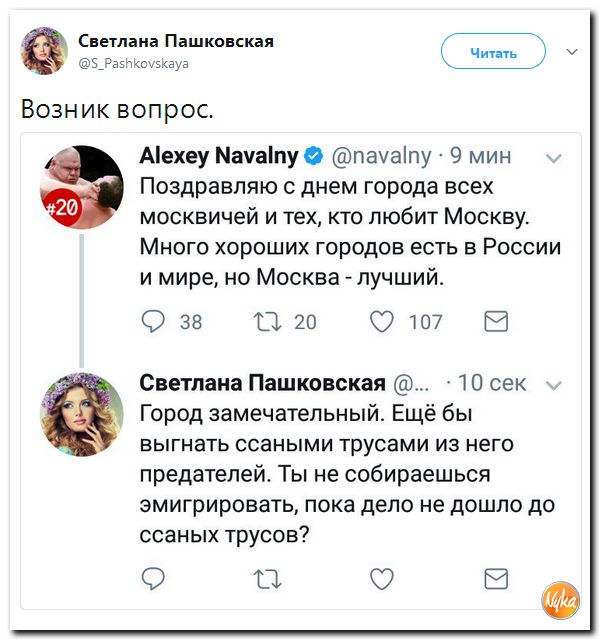The image size is (601, 641).
Task: Retweet the Navalny tweet
Action: (x=270, y=321)
